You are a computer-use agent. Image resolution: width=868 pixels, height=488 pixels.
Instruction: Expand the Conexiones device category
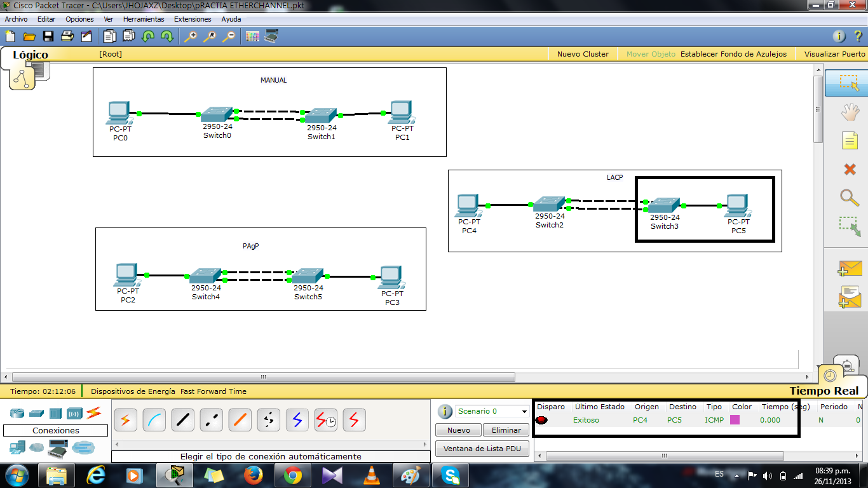54,430
